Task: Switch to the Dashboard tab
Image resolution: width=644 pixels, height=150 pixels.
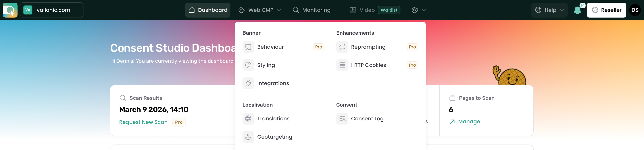Action: coord(207,10)
